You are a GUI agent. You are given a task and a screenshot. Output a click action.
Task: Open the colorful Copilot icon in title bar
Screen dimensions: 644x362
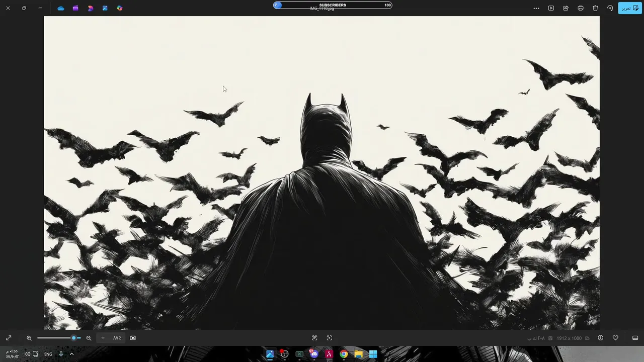click(x=120, y=8)
